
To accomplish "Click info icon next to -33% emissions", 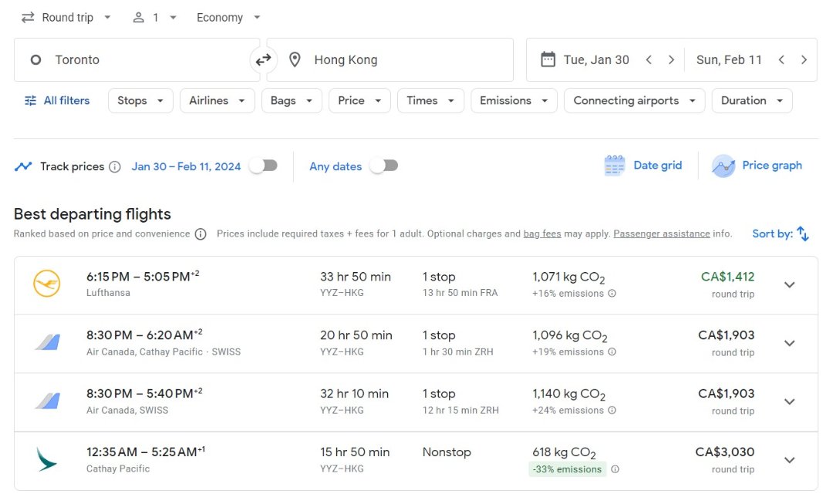I will (x=615, y=469).
